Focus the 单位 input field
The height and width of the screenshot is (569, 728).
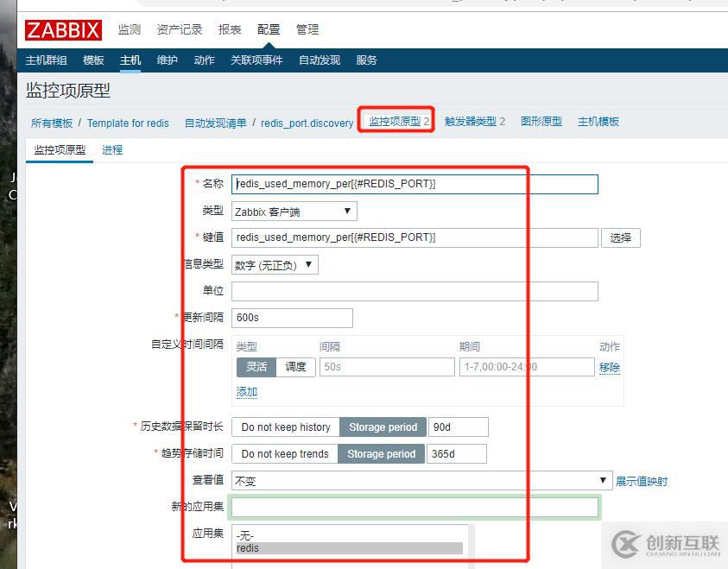pyautogui.click(x=415, y=292)
